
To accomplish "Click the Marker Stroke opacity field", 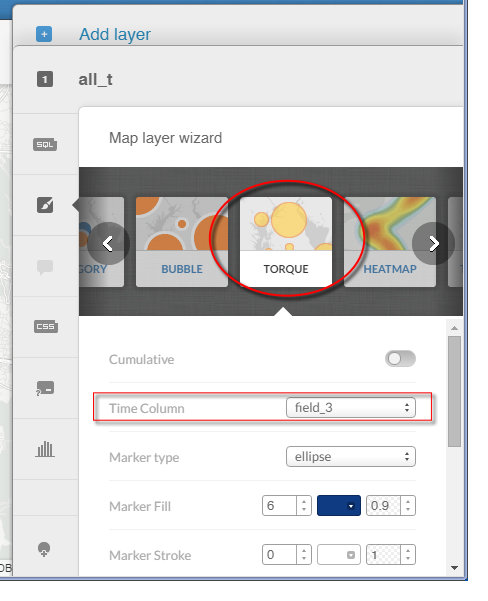I will (x=383, y=555).
